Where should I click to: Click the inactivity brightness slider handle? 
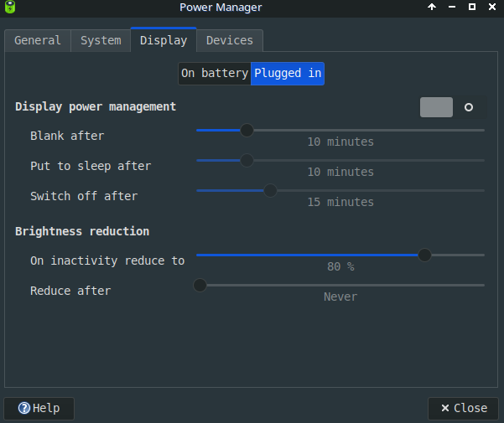[x=424, y=255]
